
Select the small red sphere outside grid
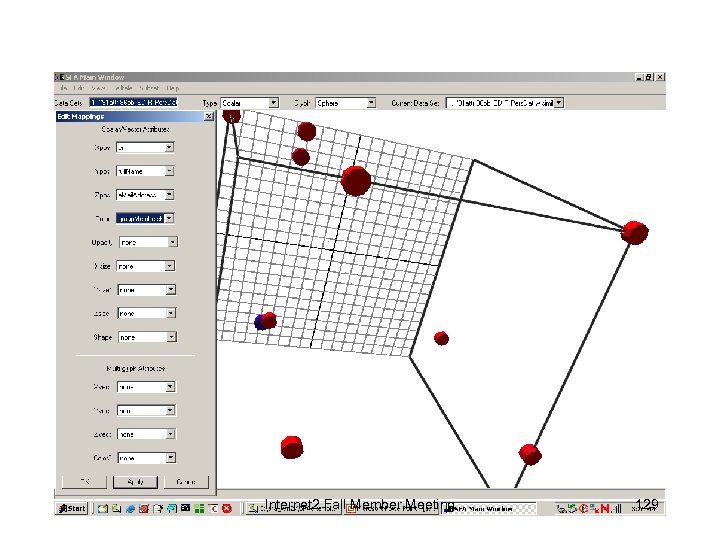click(441, 338)
